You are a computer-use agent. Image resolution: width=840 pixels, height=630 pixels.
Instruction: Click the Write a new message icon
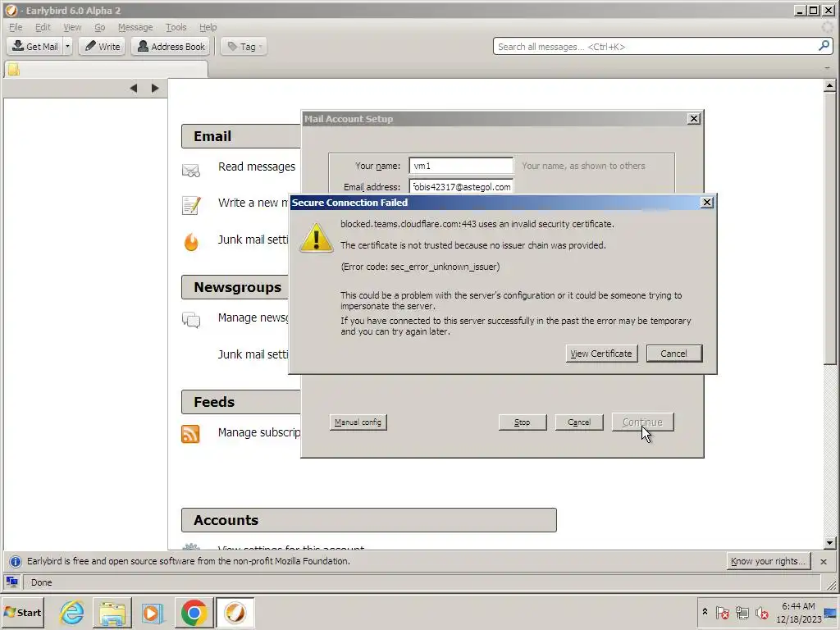click(x=191, y=205)
